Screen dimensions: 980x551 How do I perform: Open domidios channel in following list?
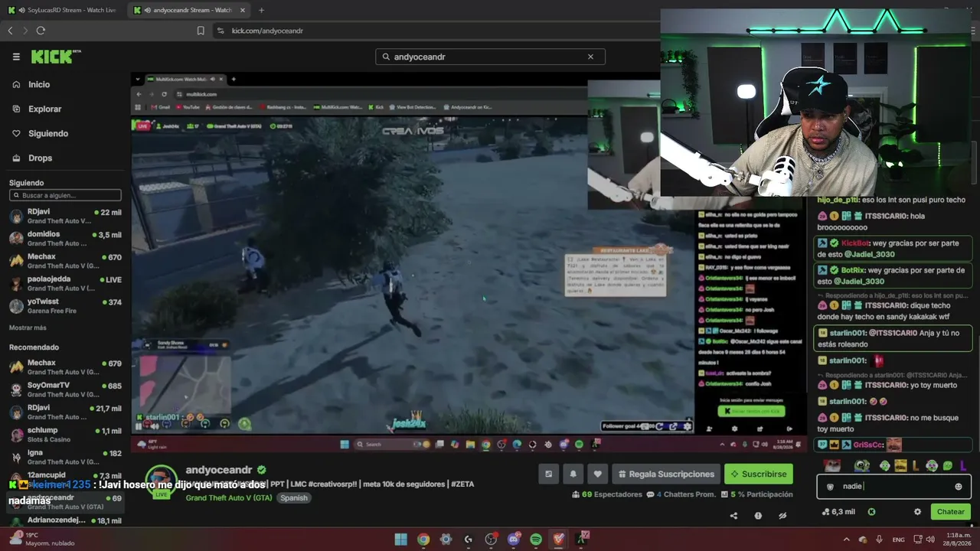click(65, 240)
